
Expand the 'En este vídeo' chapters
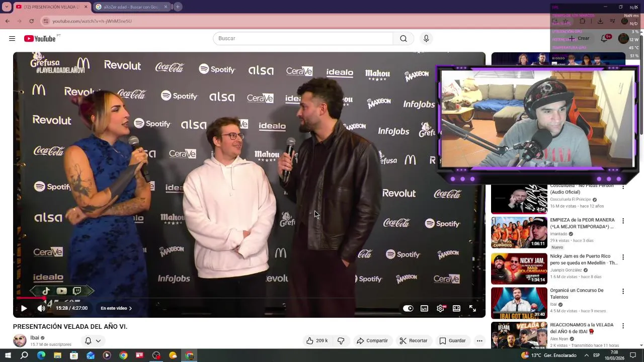[116, 308]
